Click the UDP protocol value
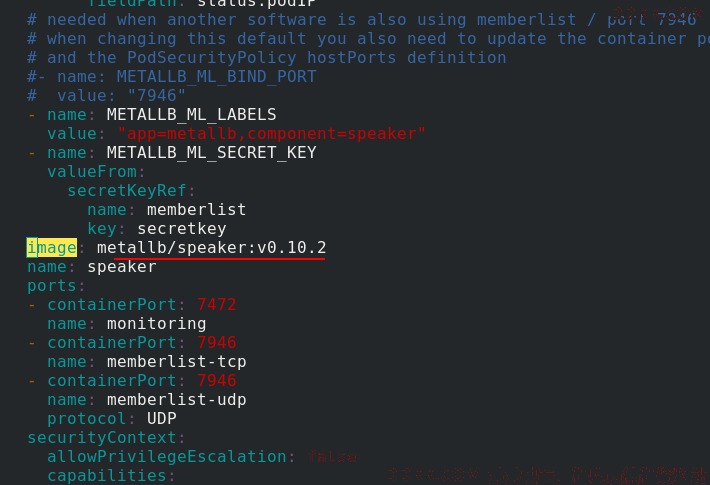The image size is (710, 485). 162,419
